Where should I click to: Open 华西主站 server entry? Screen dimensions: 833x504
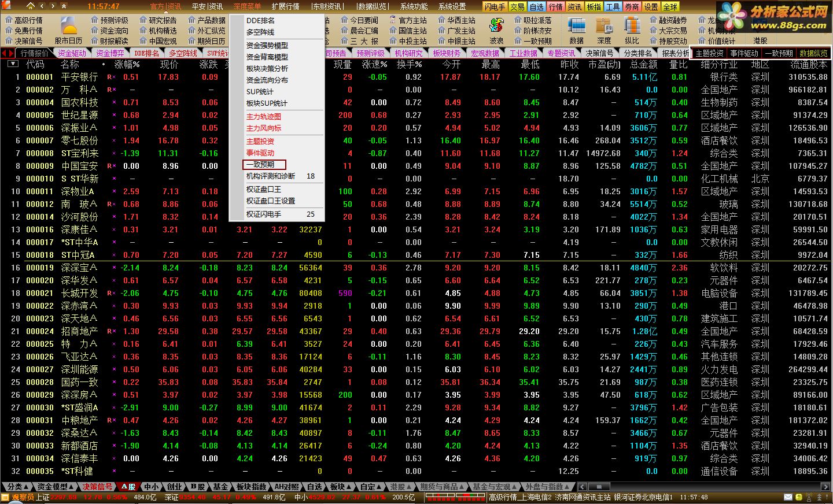pyautogui.click(x=456, y=20)
